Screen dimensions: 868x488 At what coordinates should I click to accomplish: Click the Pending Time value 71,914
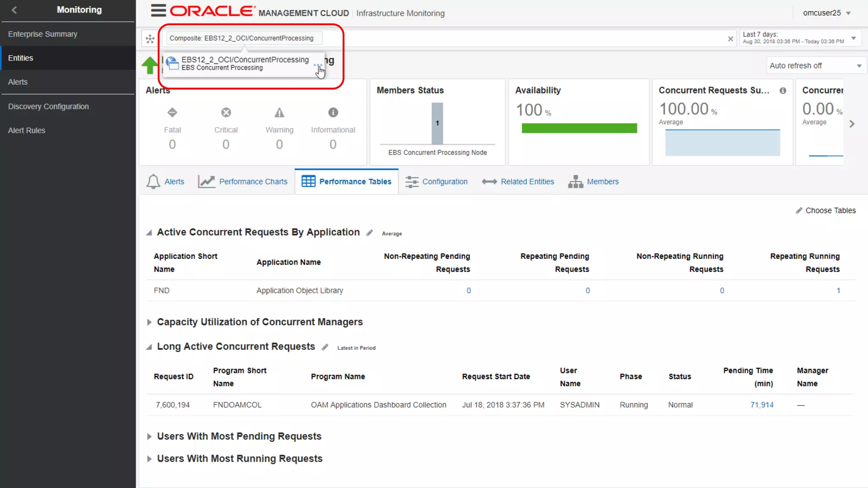point(762,405)
